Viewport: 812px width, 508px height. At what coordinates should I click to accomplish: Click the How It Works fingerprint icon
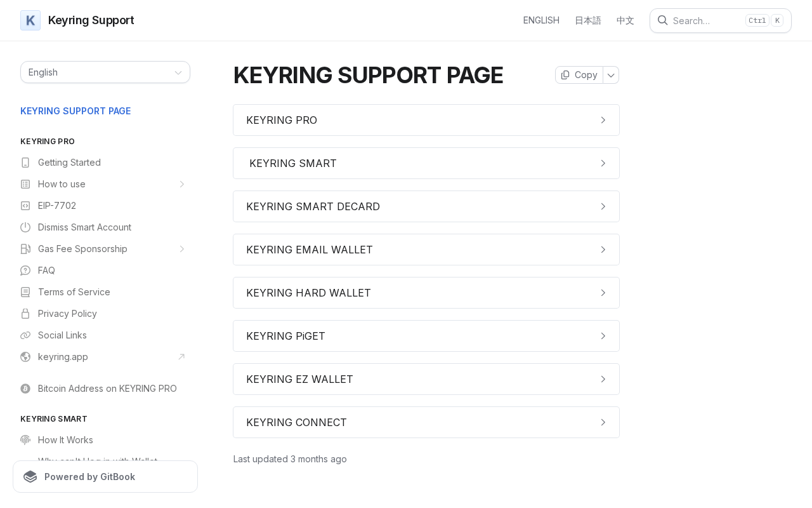25,440
